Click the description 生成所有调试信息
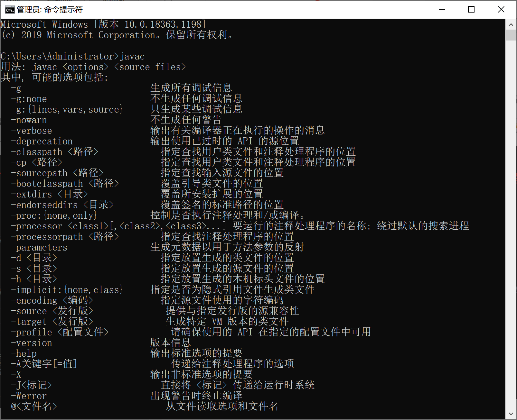This screenshot has height=420, width=517. point(191,88)
